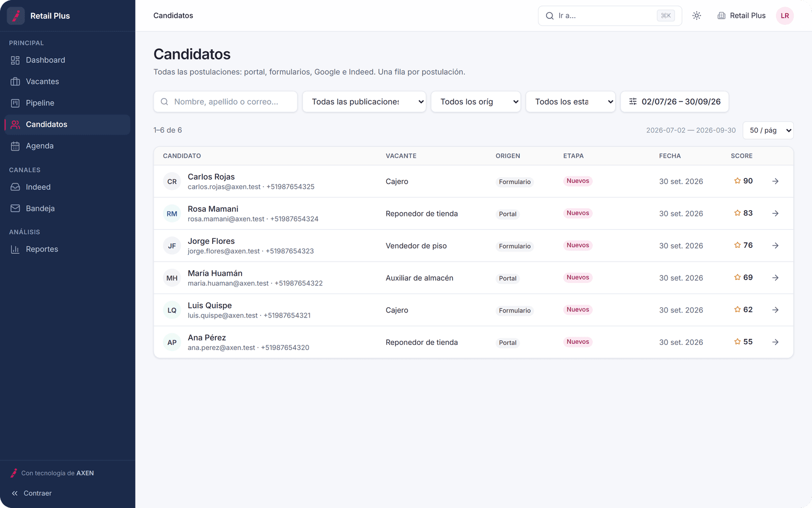
Task: Click María Huamán candidate name
Action: point(215,273)
